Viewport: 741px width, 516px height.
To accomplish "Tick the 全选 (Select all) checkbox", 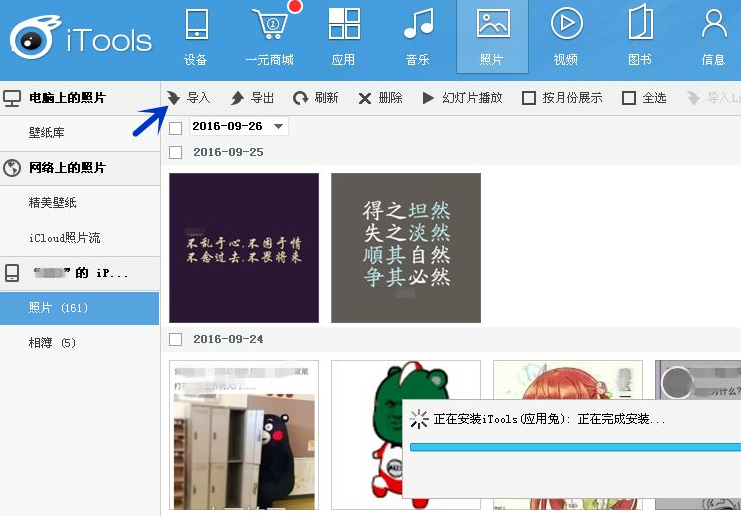I will click(629, 98).
